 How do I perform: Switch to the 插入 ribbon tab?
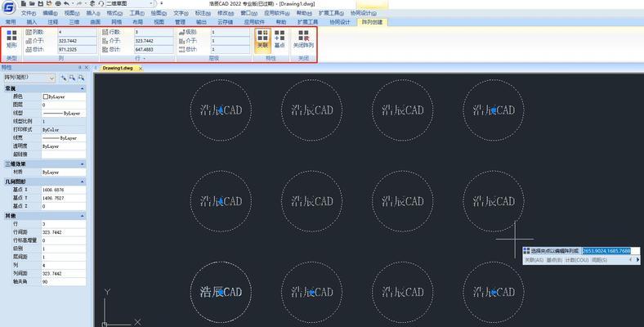pos(32,22)
